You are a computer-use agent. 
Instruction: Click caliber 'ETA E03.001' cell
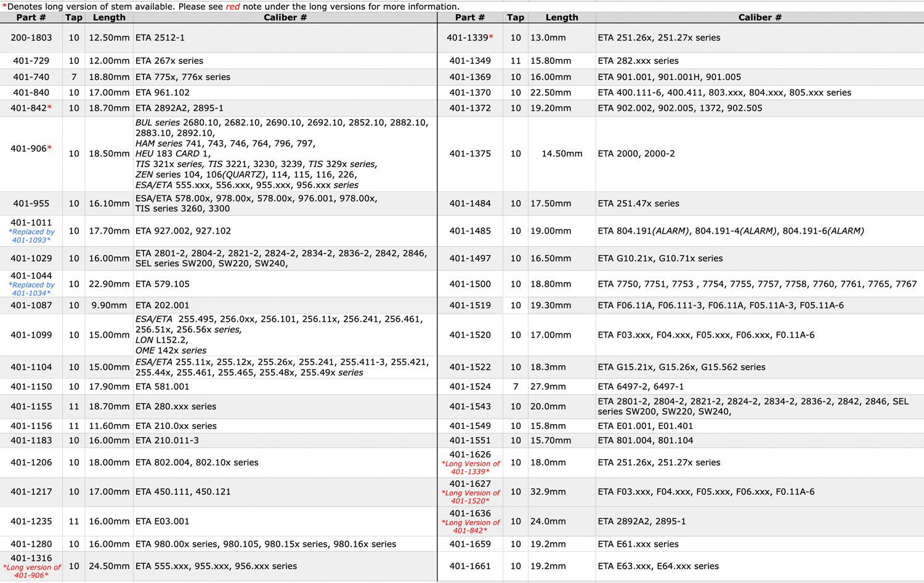coord(285,521)
